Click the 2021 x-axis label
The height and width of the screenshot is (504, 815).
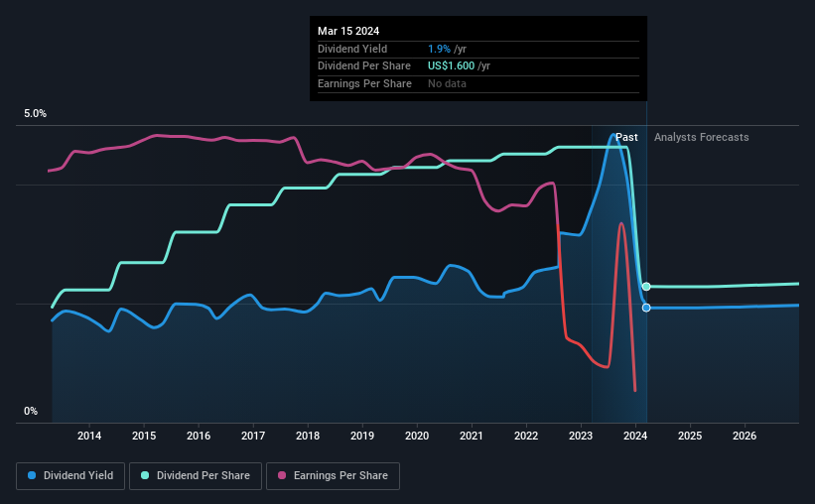click(x=472, y=436)
